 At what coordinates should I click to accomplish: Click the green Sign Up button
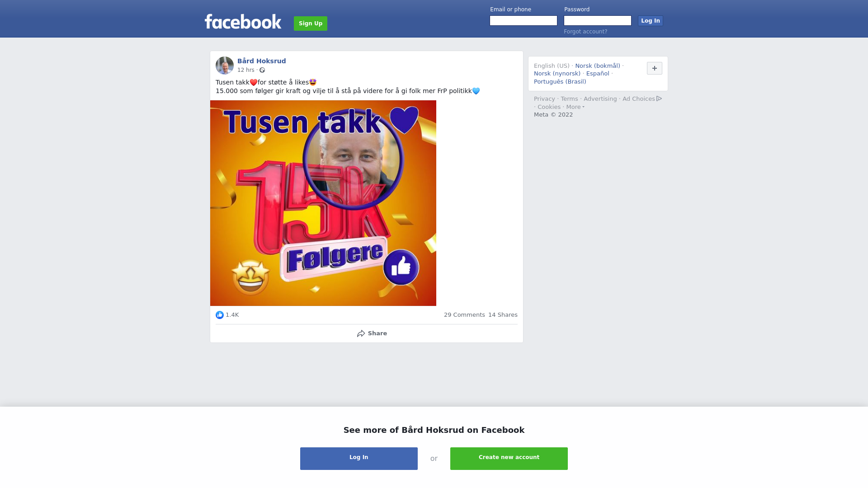(311, 23)
